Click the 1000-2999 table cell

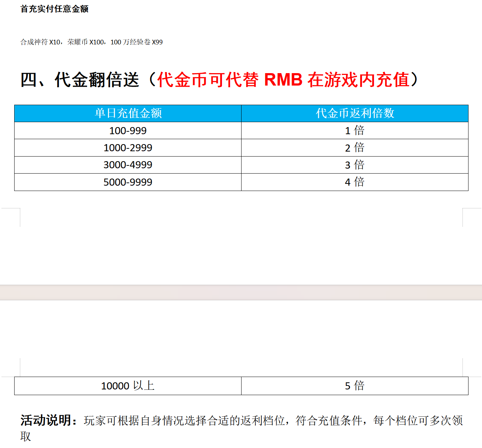(128, 148)
